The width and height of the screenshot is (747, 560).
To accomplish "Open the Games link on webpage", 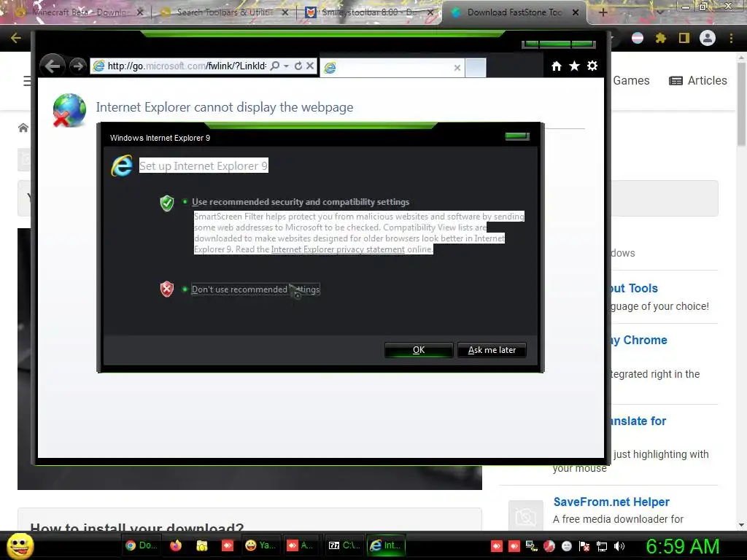I will 631,80.
